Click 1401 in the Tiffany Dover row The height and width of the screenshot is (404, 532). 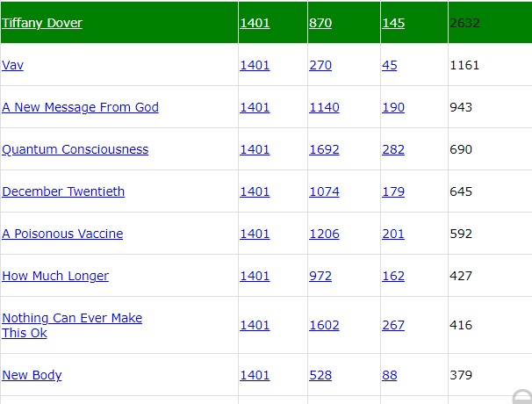255,23
